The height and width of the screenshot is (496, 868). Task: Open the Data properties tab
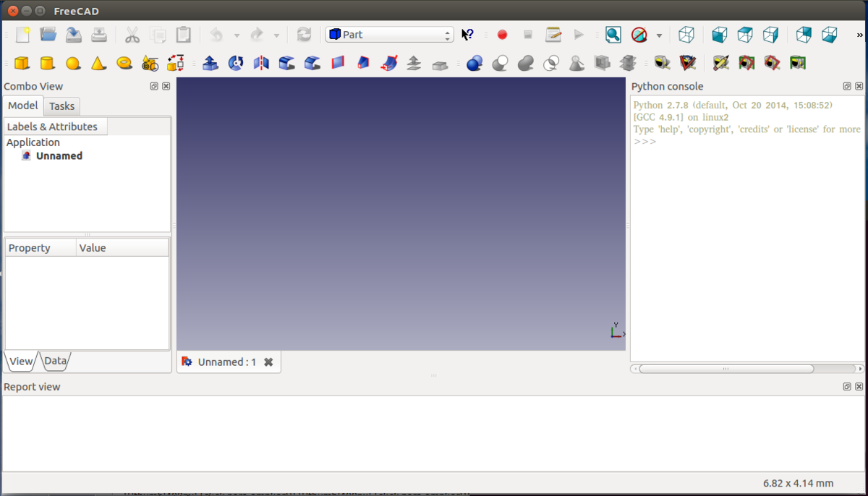click(x=55, y=361)
